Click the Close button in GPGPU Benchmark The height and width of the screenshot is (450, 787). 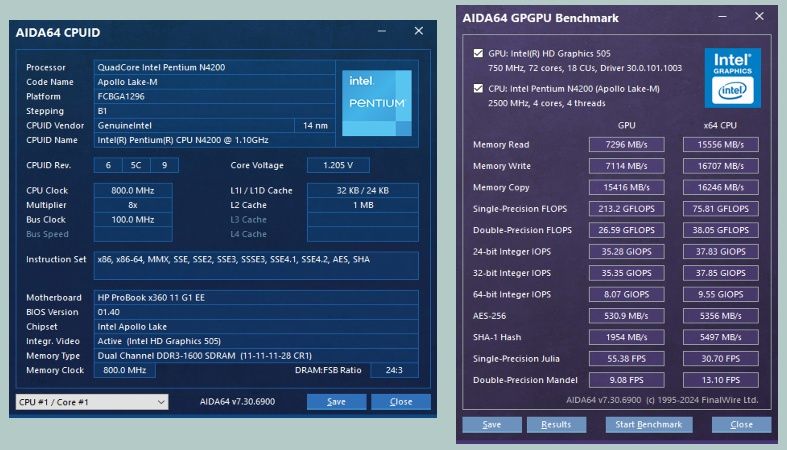741,424
